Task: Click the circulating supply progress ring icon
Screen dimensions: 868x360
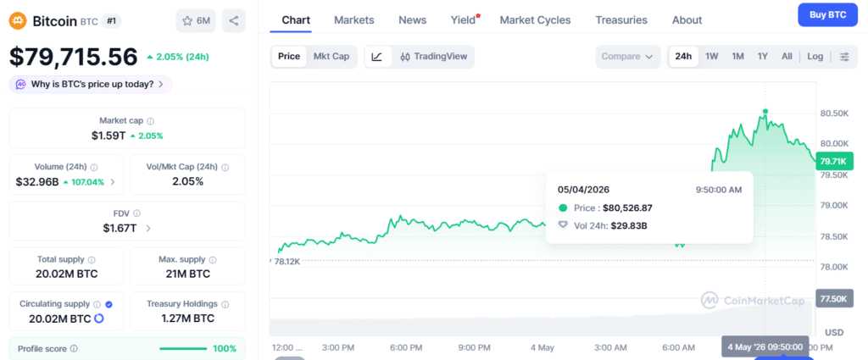Action: pyautogui.click(x=99, y=318)
